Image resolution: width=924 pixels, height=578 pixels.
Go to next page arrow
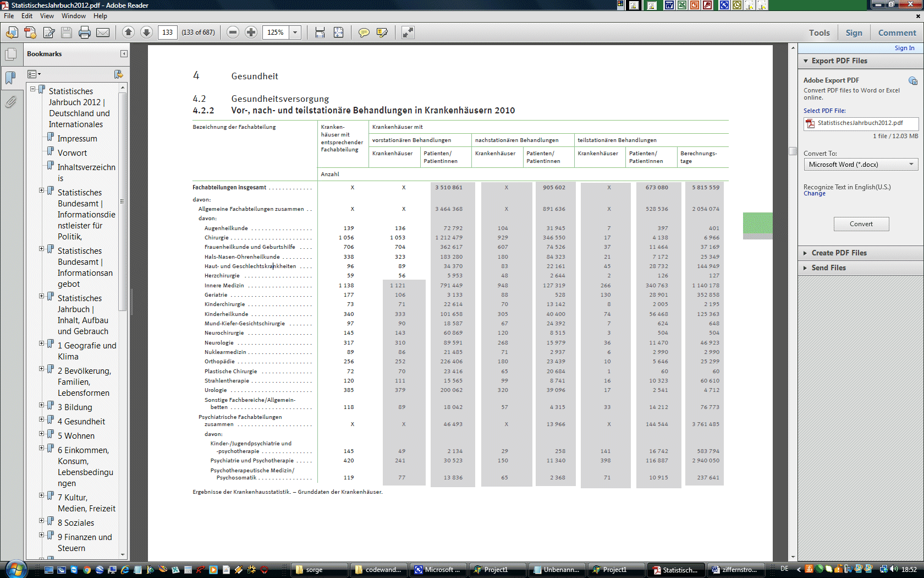[x=146, y=32]
